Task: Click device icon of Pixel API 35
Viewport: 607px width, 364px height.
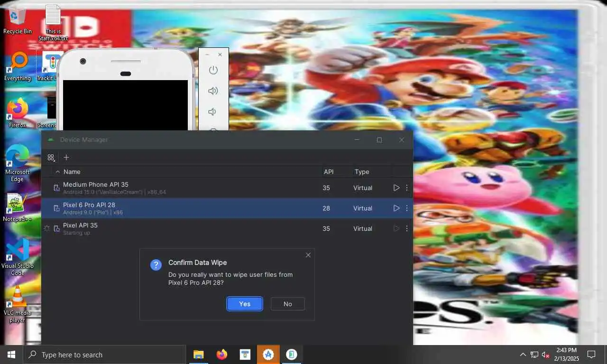Action: [57, 229]
